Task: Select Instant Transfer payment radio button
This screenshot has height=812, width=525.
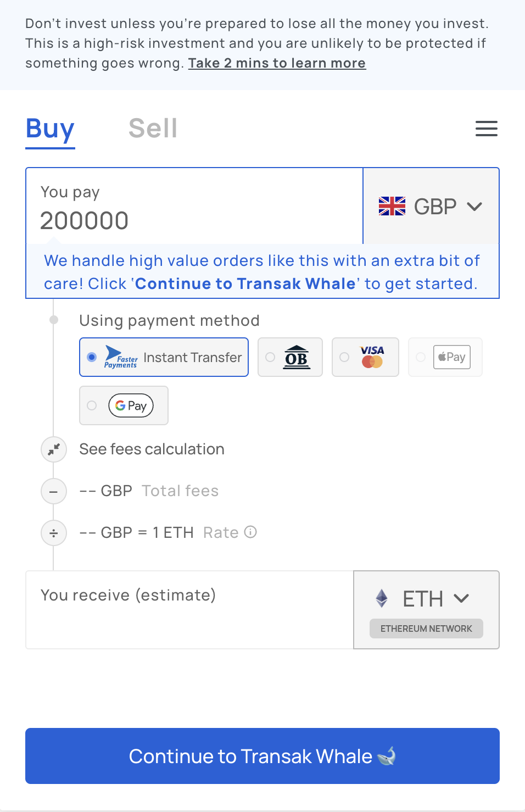Action: click(x=92, y=357)
